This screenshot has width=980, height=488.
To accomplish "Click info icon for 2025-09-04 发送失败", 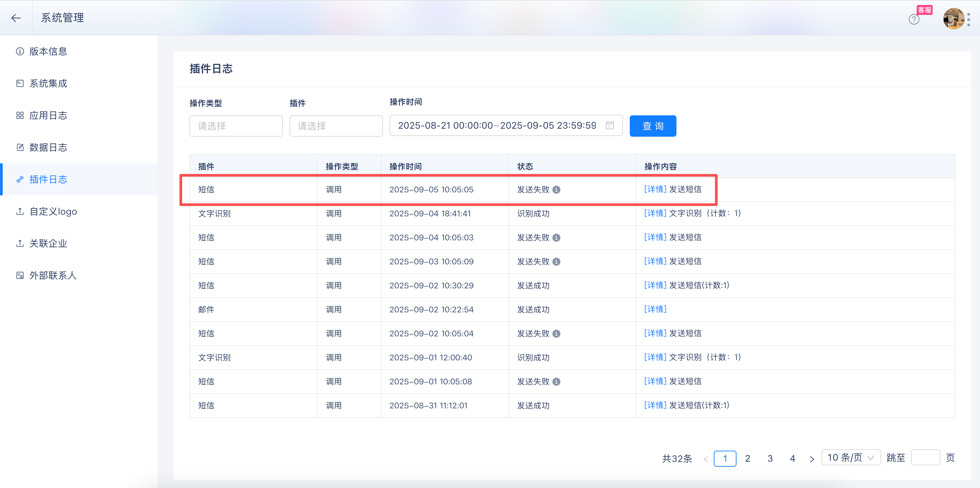I will 556,238.
